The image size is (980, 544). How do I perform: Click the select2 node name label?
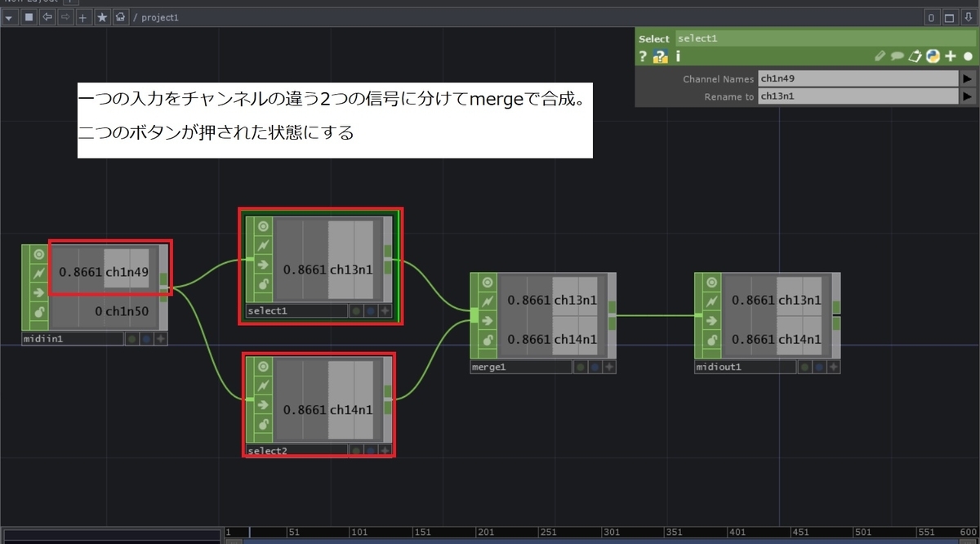297,451
